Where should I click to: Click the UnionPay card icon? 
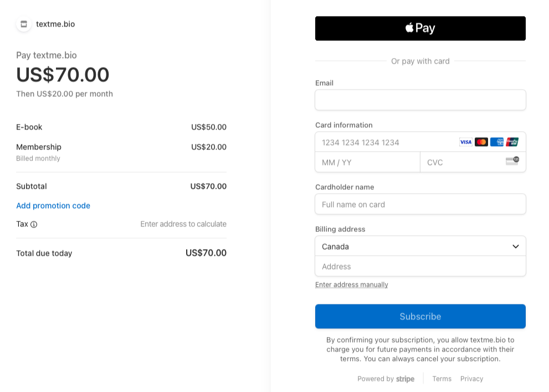pyautogui.click(x=512, y=142)
